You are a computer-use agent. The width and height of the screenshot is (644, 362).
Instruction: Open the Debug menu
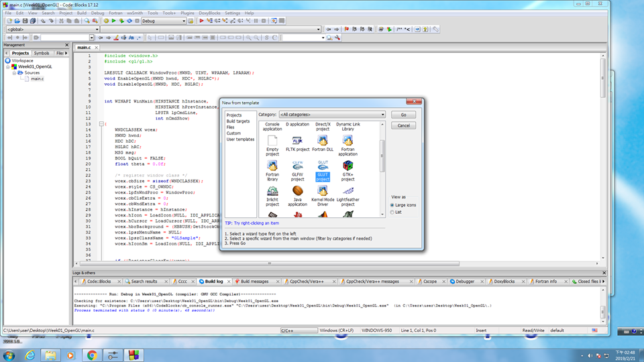97,13
